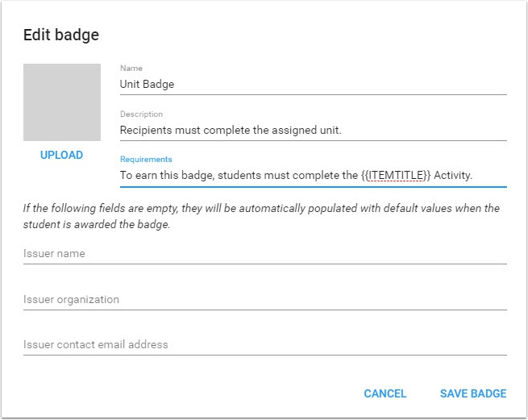Click the Issuer contact email address field
This screenshot has height=420, width=528.
[x=264, y=345]
